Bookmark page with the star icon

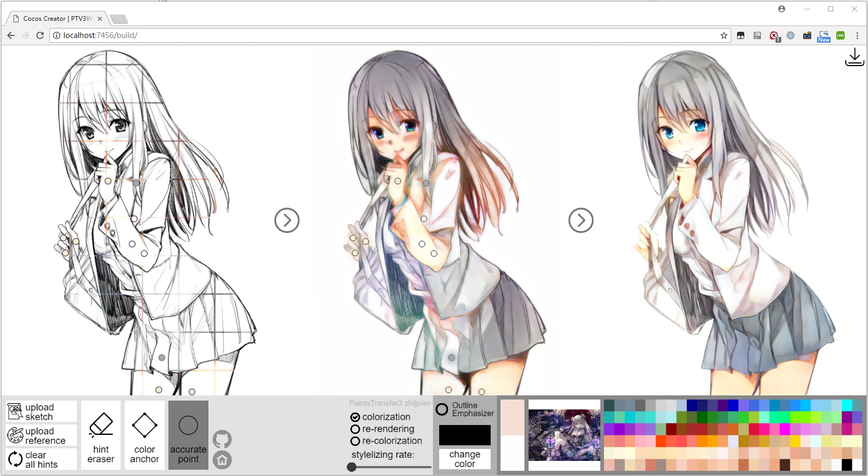pos(724,35)
